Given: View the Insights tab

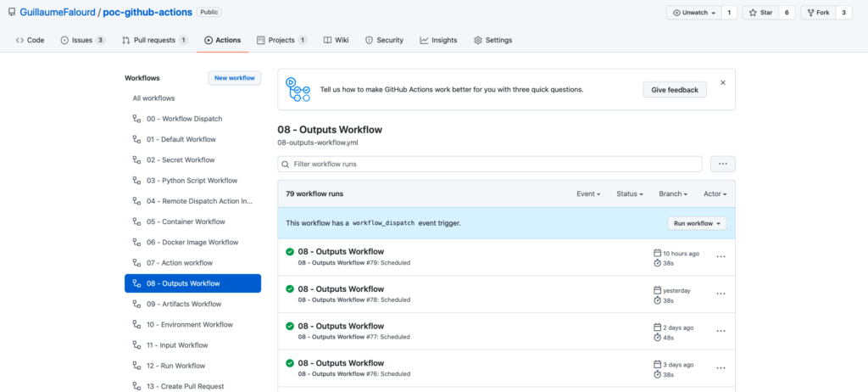Looking at the screenshot, I should click(438, 40).
